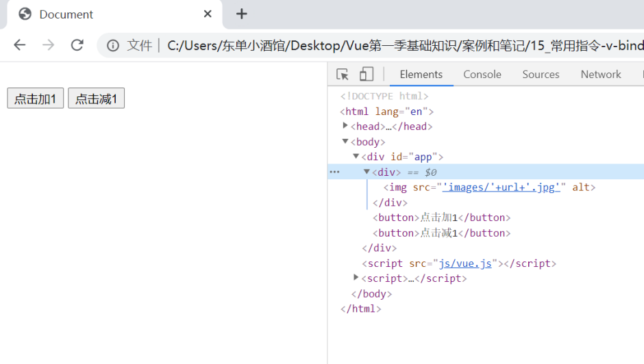Open site info icon in address bar
Viewport: 644px width, 364px height.
click(113, 45)
